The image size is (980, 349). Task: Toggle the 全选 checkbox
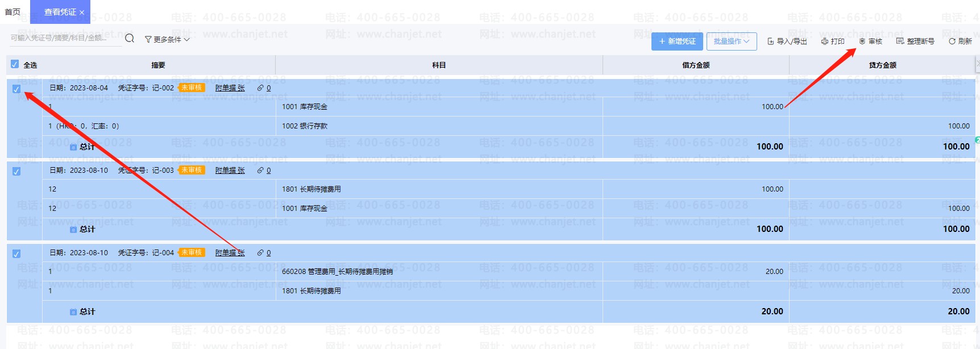15,64
